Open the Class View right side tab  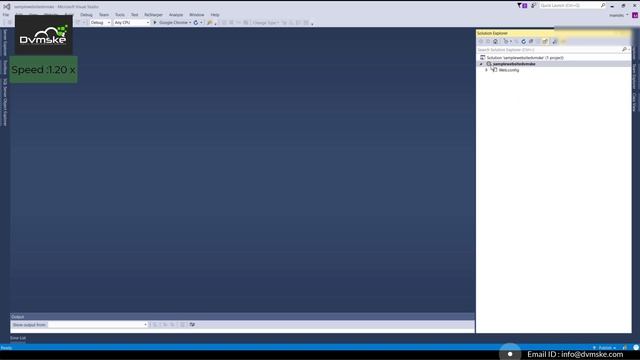click(x=634, y=102)
